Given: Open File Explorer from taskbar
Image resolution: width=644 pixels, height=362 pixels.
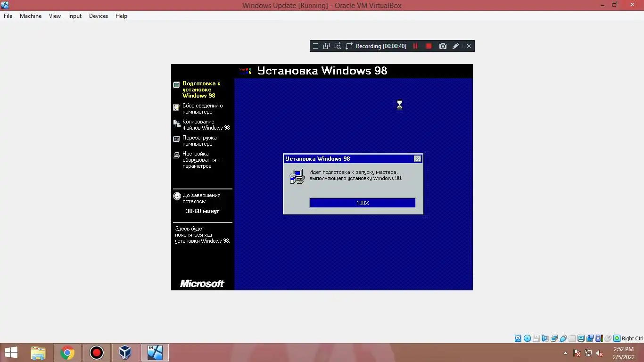Looking at the screenshot, I should tap(38, 353).
